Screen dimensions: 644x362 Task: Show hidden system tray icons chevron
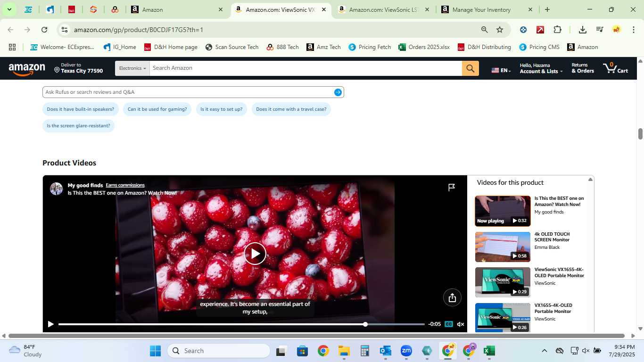544,351
